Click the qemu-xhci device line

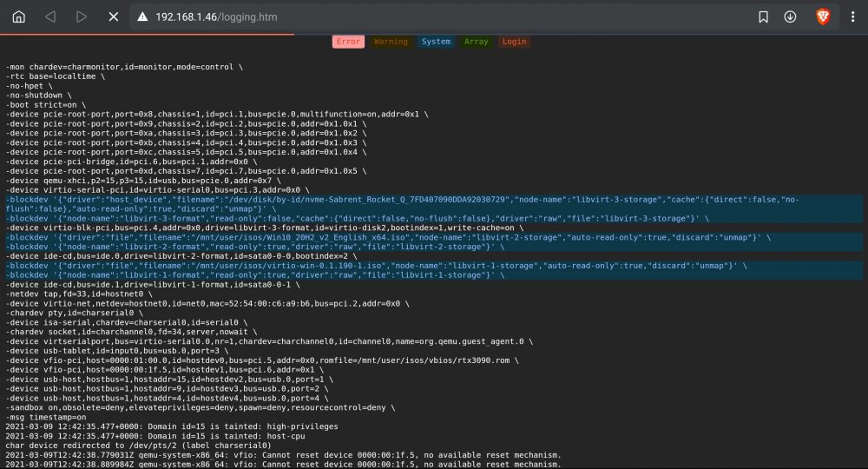143,181
